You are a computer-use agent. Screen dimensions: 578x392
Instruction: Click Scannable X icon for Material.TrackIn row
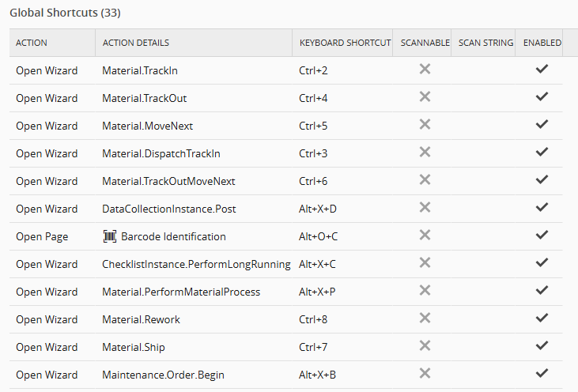pyautogui.click(x=425, y=70)
